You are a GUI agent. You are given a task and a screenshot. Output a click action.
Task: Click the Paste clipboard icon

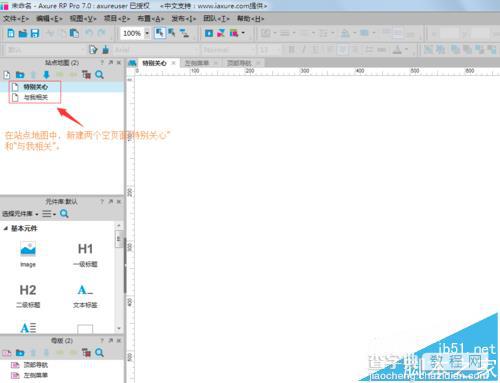click(74, 33)
